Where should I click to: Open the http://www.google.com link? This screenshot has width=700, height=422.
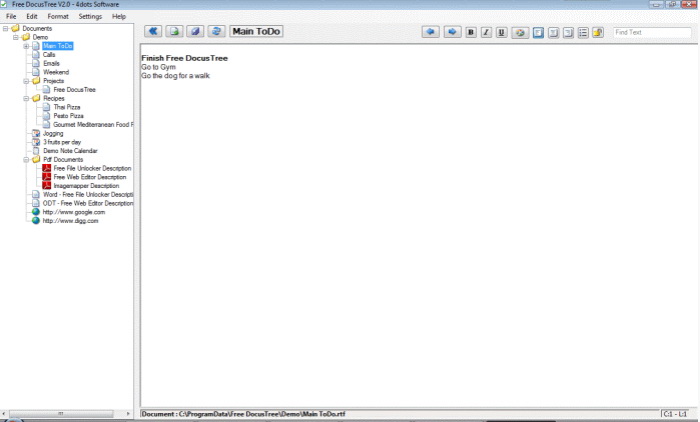pyautogui.click(x=74, y=212)
